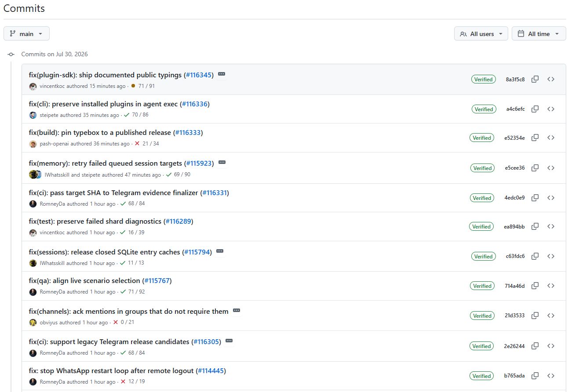
Task: Click the green check status beside 70 / 86
Action: pos(127,115)
